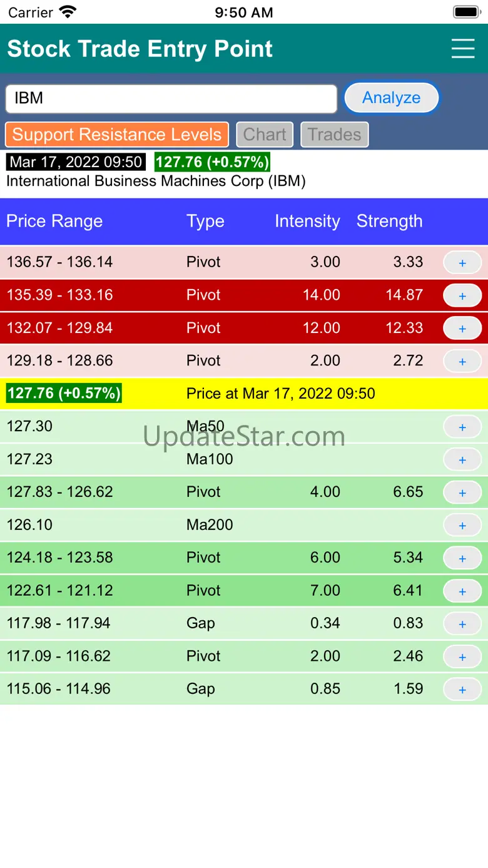The height and width of the screenshot is (868, 488).
Task: Click the plus icon for 115.06 - 114.96 gap
Action: (462, 689)
